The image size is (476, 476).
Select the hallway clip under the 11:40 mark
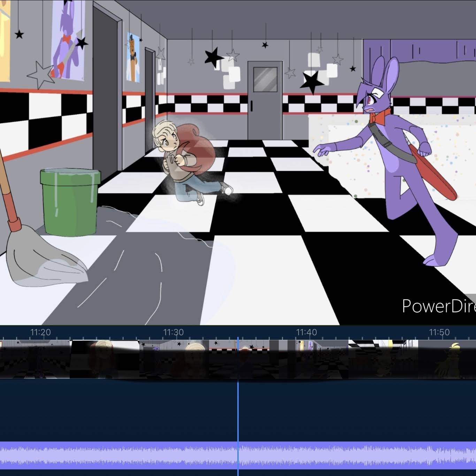coord(314,359)
